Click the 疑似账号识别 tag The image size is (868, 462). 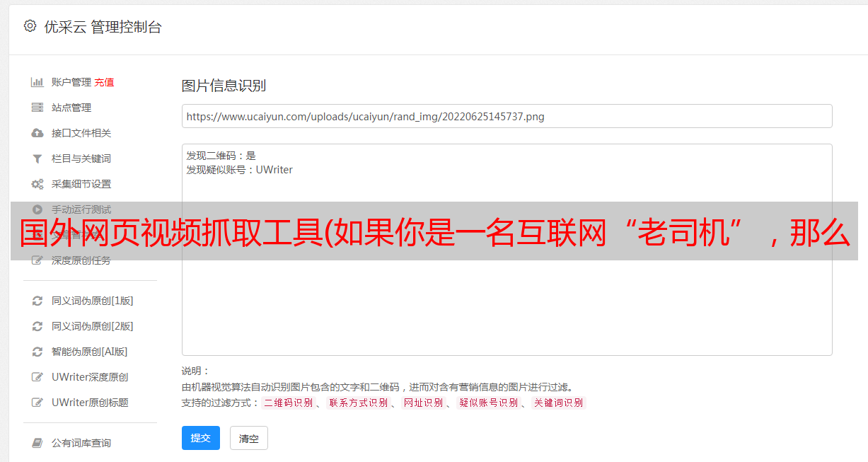488,403
